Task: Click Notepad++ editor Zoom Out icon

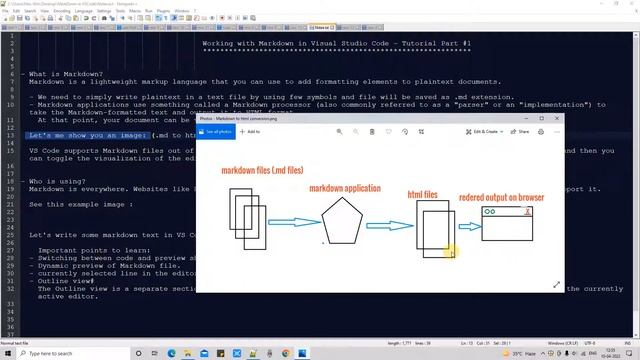Action: [130, 18]
